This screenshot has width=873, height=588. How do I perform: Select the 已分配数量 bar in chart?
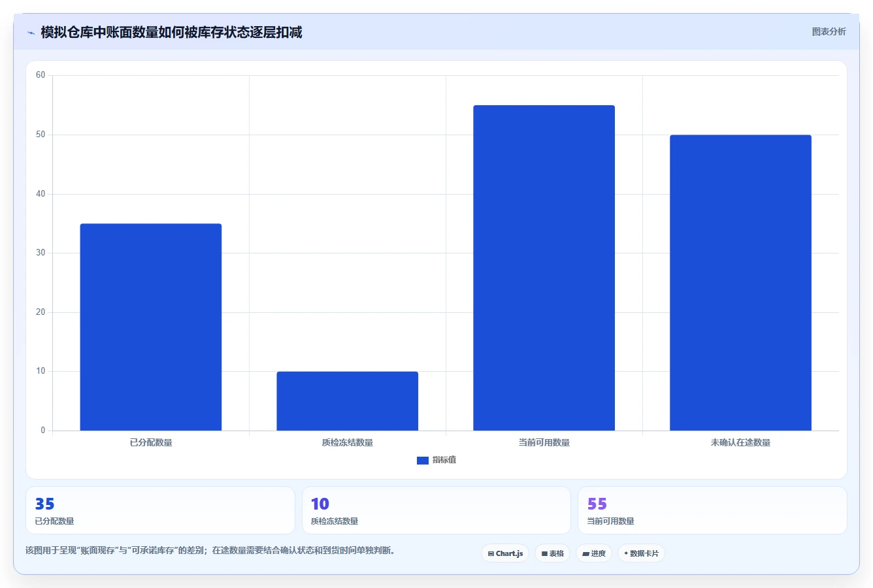tap(151, 327)
